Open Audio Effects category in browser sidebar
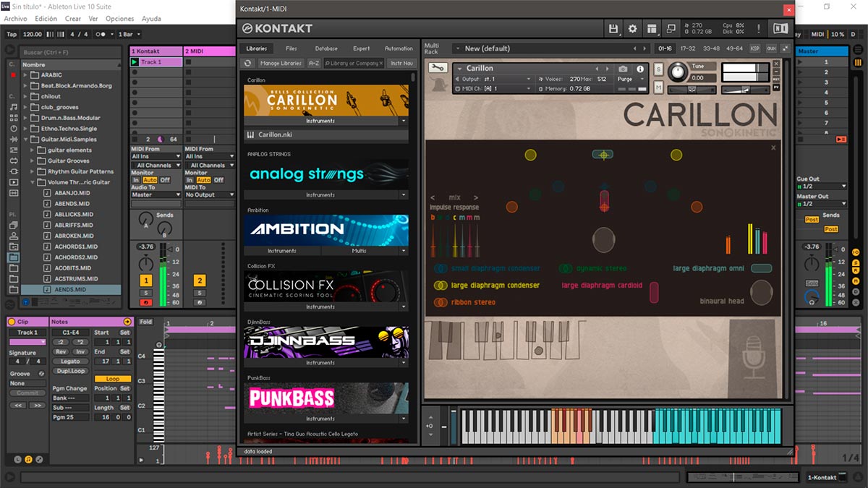The image size is (868, 488). pos(14,139)
